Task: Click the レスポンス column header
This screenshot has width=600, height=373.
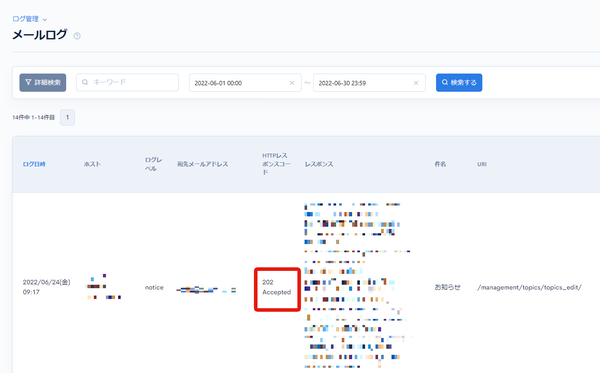Action: click(319, 164)
